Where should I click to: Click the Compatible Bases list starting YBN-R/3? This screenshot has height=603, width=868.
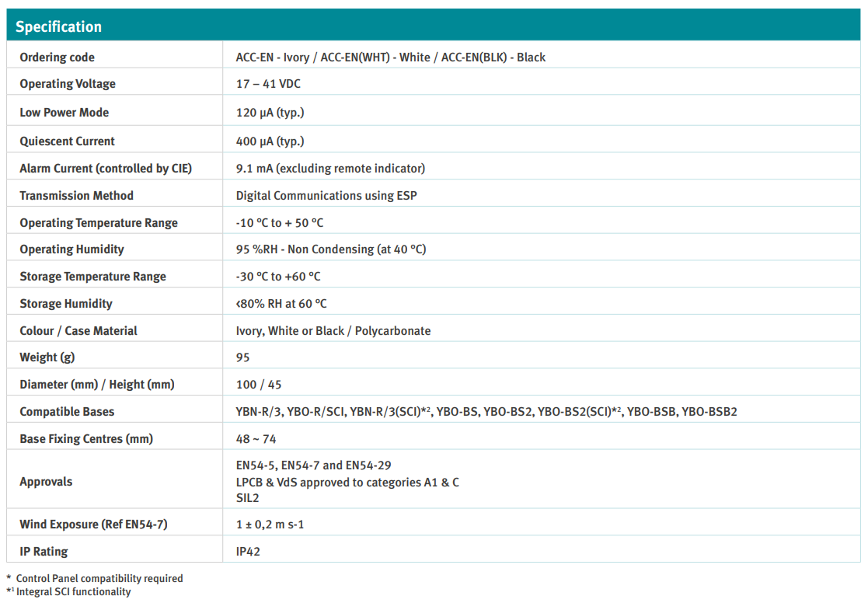tap(486, 412)
